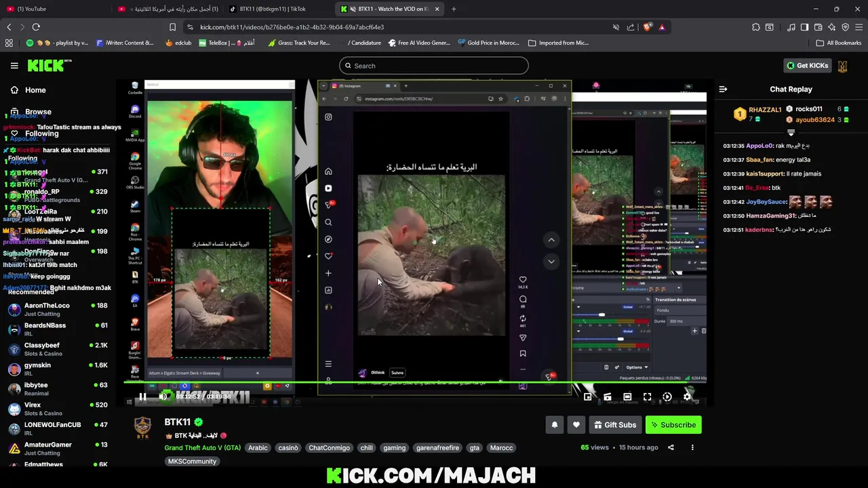Reload the current page
This screenshot has height=488, width=868.
pos(36,27)
